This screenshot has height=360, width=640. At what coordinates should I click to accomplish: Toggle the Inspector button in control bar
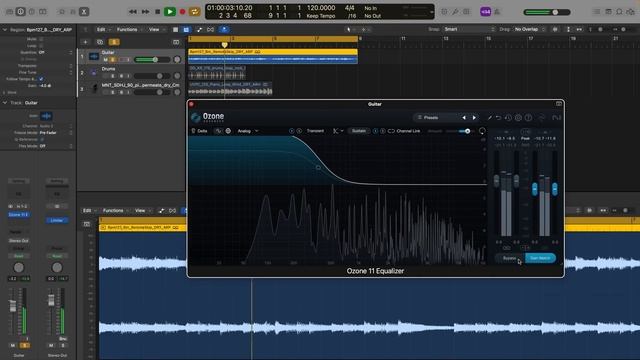[x=20, y=12]
